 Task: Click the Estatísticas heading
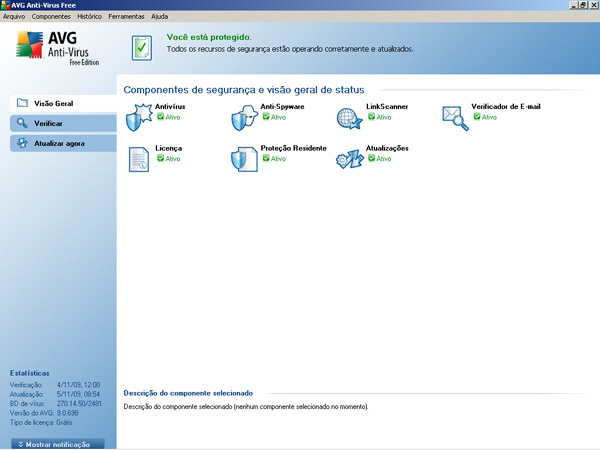[x=29, y=373]
